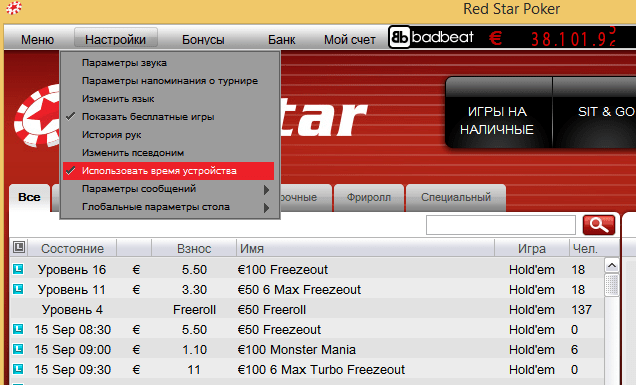
Task: Switch to the 'Все' tab
Action: click(29, 198)
